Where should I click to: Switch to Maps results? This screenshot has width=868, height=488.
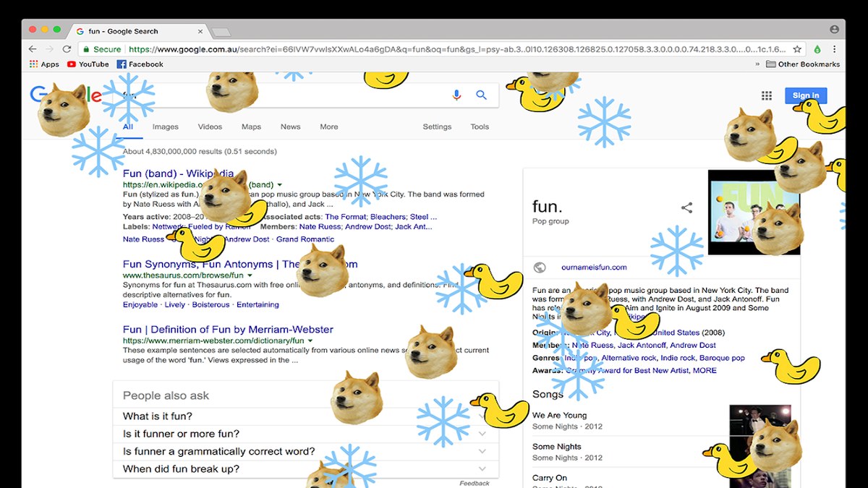tap(251, 127)
